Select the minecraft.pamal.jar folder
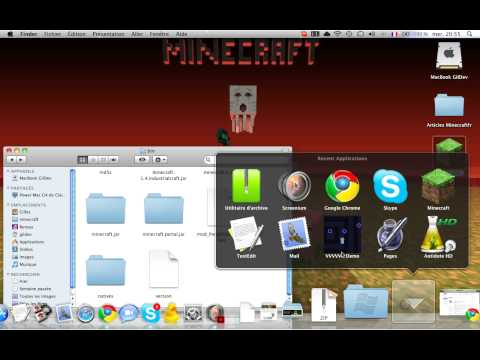Image resolution: width=480 pixels, height=360 pixels. (x=163, y=214)
